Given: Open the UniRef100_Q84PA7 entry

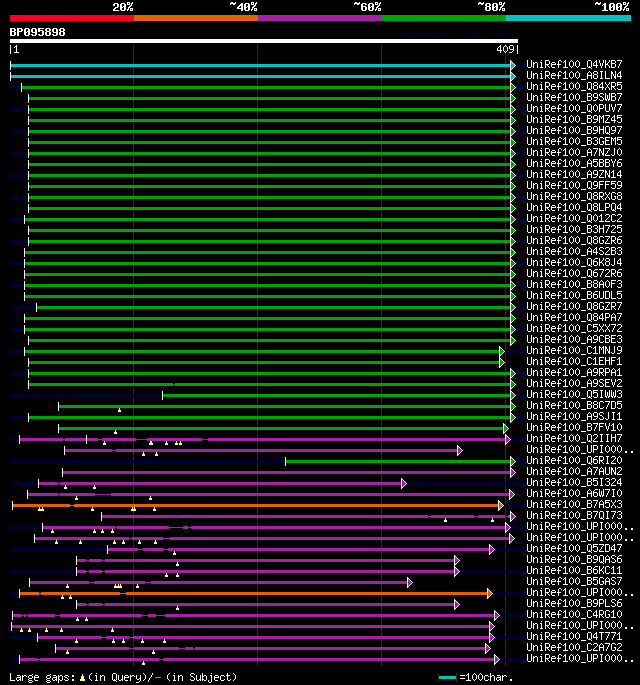Looking at the screenshot, I should [x=574, y=317].
